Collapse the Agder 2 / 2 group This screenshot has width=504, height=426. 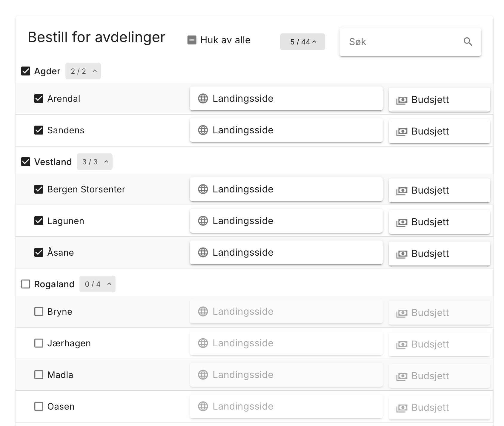tap(83, 71)
